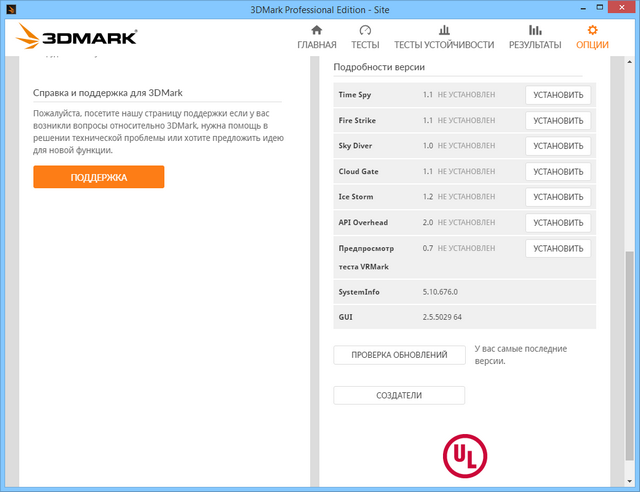Close the 3DMark window
This screenshot has width=640, height=492.
pyautogui.click(x=622, y=7)
